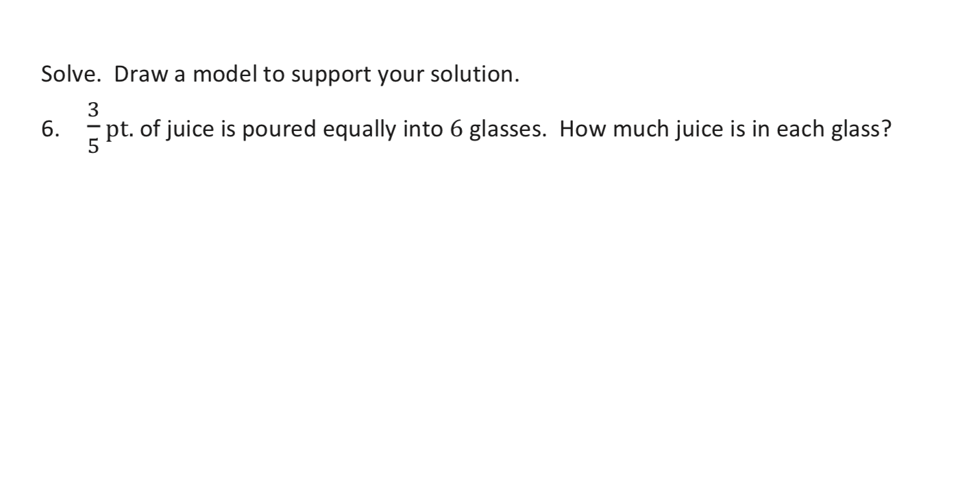The image size is (980, 499).
Task: Click the final word "glass?"
Action: click(x=861, y=129)
